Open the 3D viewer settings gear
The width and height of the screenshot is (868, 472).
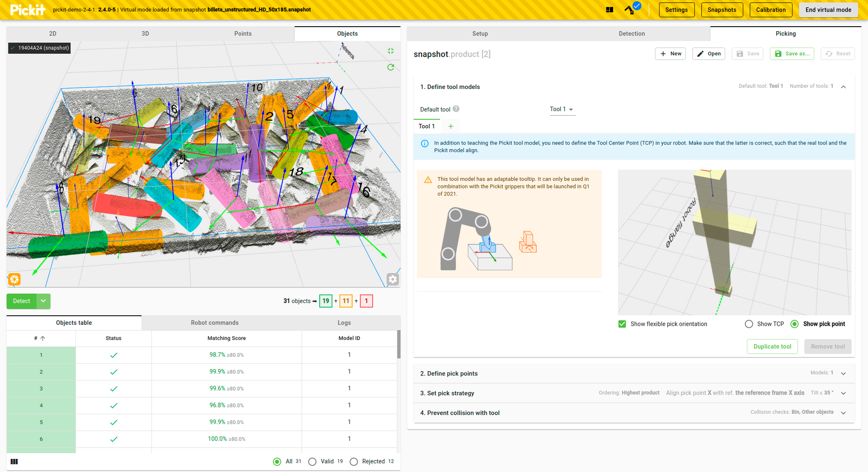pos(392,279)
